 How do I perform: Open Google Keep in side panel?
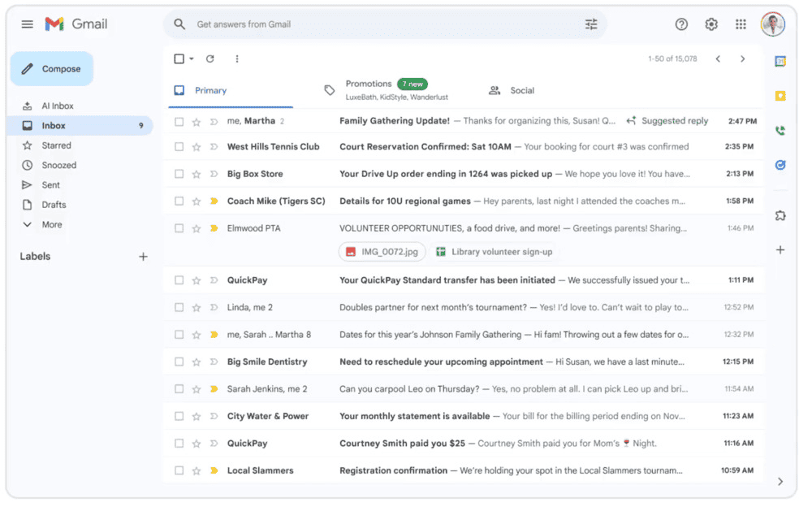pos(780,96)
